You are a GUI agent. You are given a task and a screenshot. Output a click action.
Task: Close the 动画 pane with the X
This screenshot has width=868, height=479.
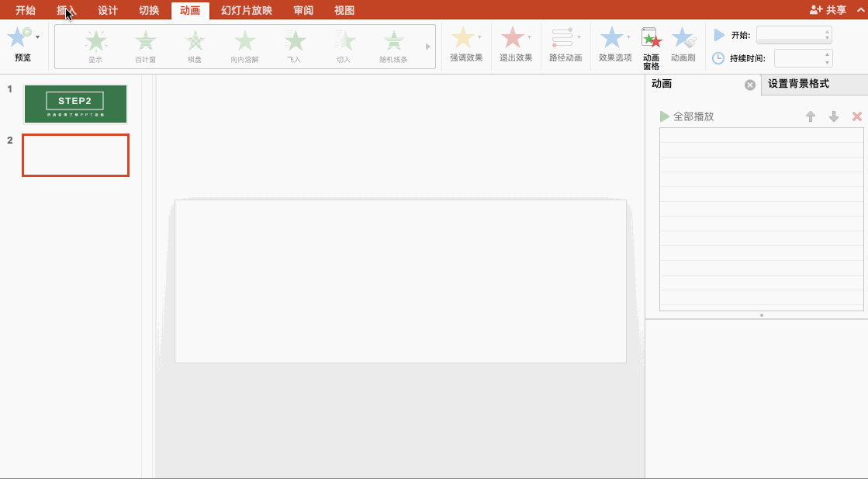click(x=750, y=85)
